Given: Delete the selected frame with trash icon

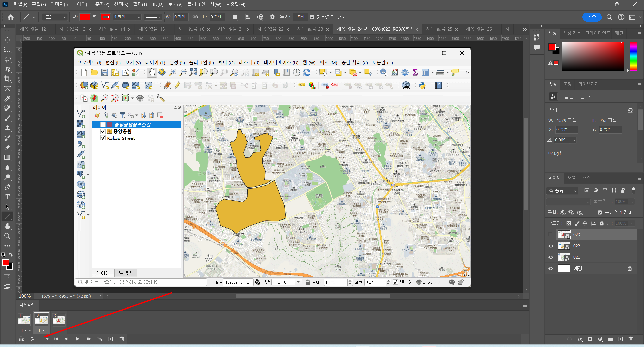Looking at the screenshot, I should [122, 339].
